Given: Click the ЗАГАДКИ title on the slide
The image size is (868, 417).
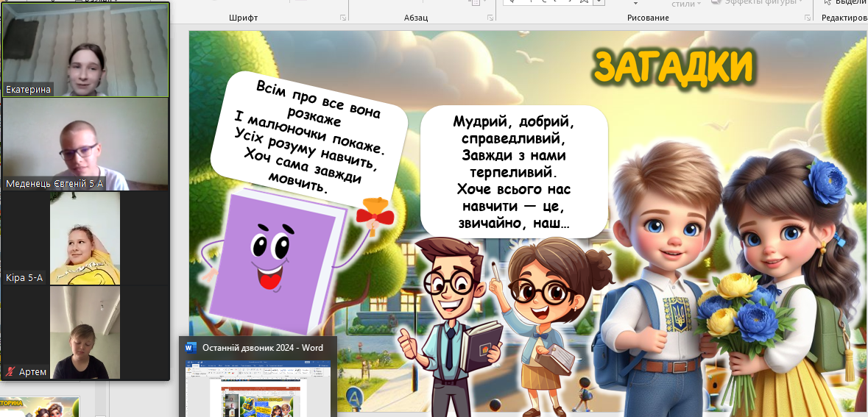Looking at the screenshot, I should pos(673,67).
